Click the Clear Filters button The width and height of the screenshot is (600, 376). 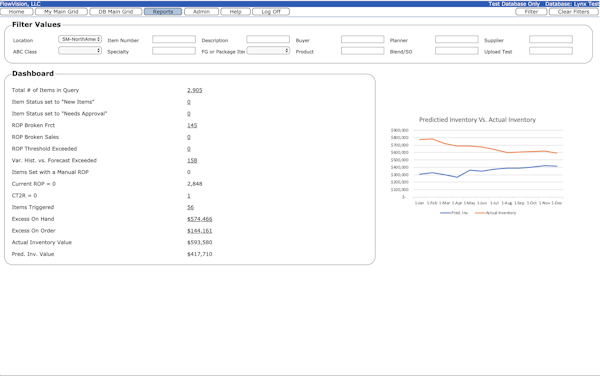574,12
